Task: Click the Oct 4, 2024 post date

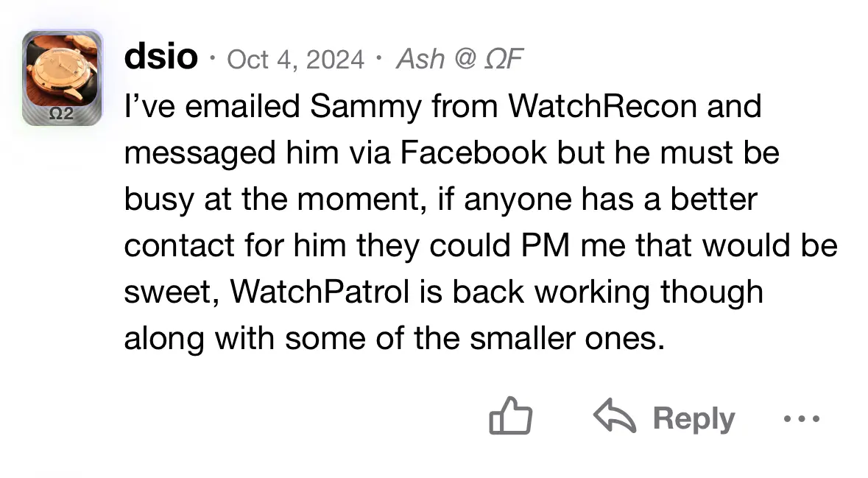Action: click(296, 59)
